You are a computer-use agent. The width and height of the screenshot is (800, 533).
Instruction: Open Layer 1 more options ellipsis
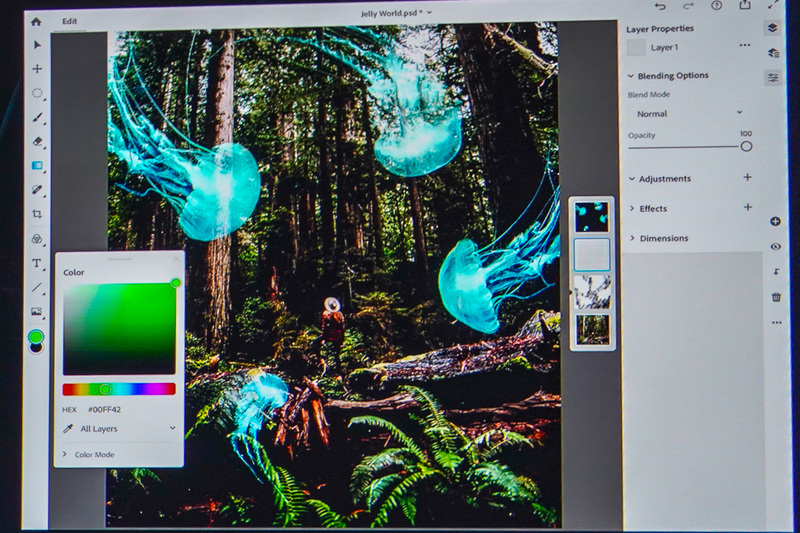point(745,45)
